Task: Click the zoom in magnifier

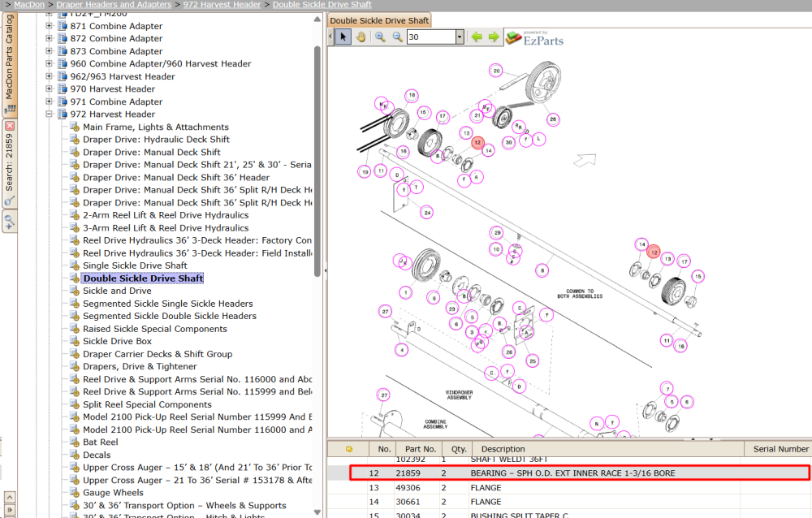Action: tap(380, 37)
